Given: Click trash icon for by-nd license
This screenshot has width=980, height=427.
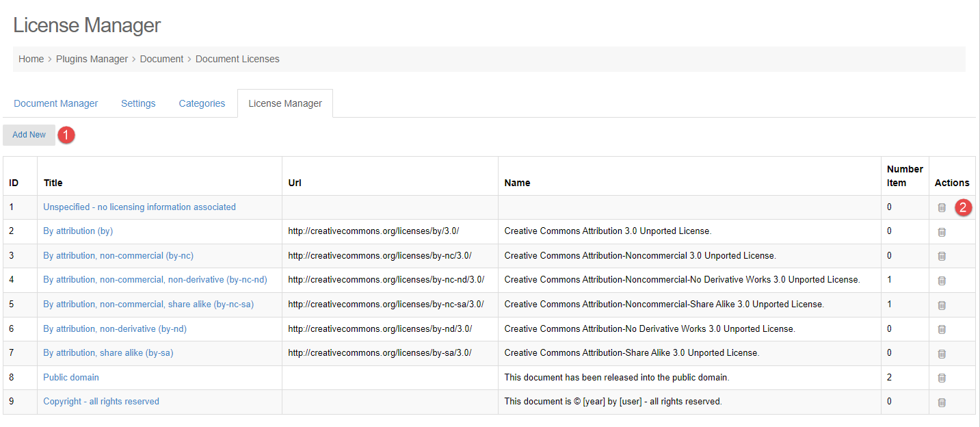Looking at the screenshot, I should 942,329.
